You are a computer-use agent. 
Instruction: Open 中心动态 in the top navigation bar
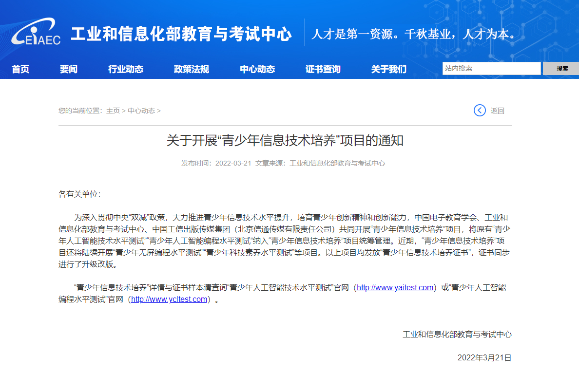tap(257, 69)
